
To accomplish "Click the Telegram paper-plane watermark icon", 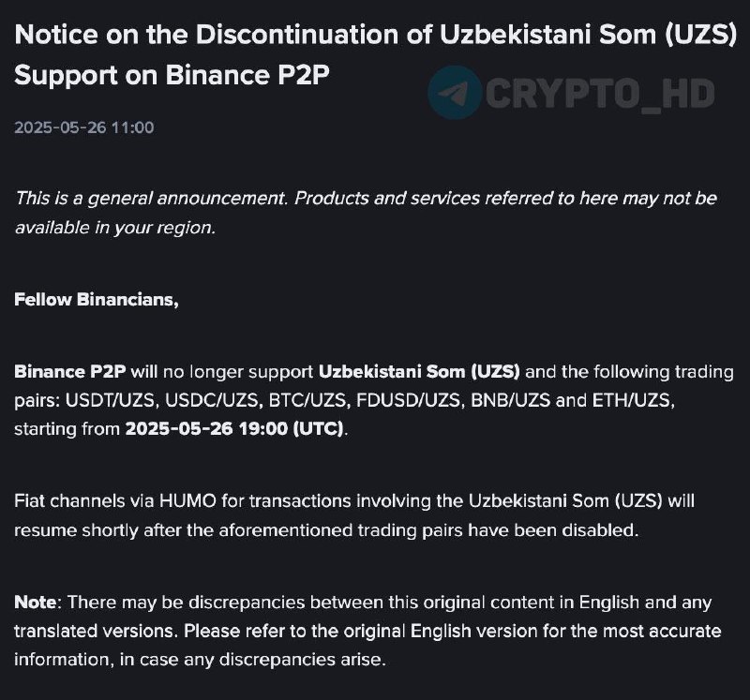I will 454,93.
